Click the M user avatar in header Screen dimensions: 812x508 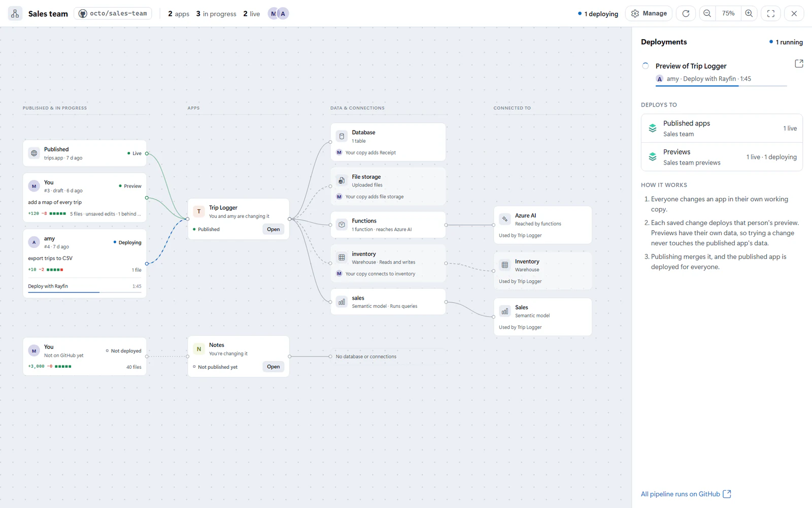(274, 14)
